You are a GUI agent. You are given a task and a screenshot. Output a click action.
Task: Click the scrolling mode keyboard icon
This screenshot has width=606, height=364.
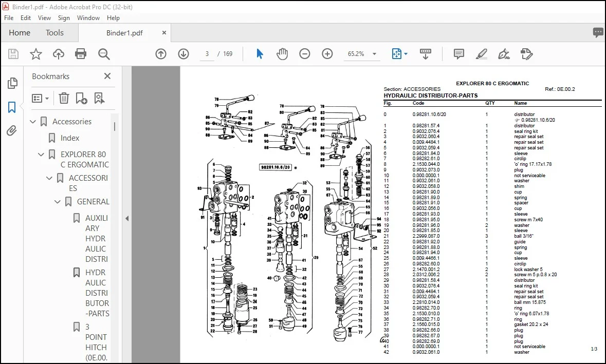pos(425,54)
